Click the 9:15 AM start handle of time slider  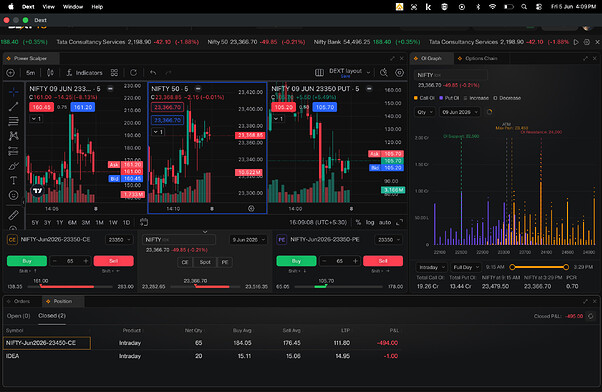pyautogui.click(x=512, y=267)
